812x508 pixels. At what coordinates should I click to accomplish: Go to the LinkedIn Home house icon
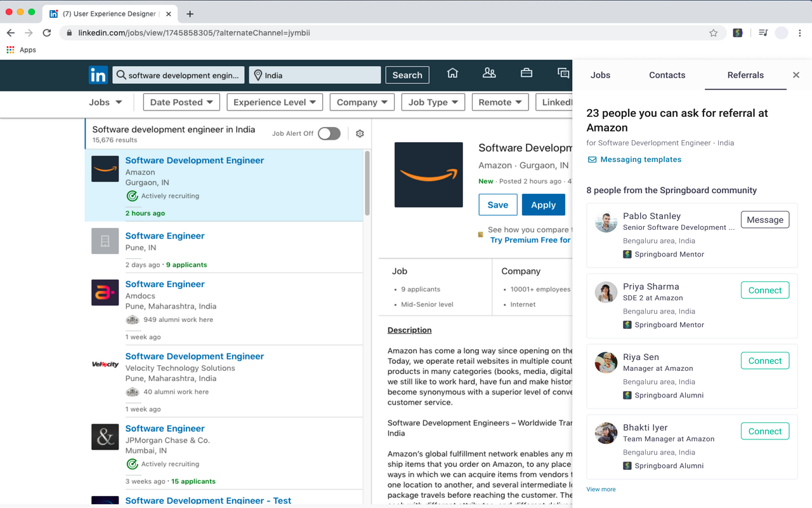452,73
